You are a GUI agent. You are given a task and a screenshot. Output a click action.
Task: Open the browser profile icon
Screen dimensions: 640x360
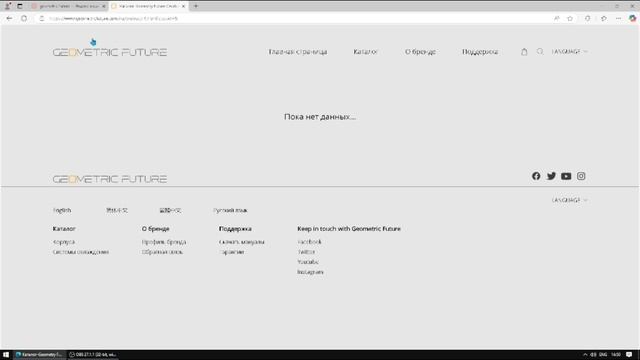[7, 6]
